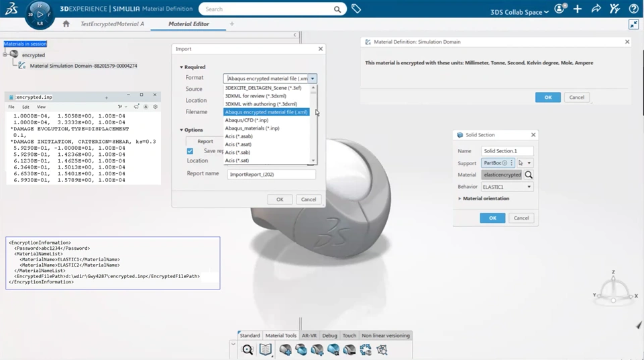644x360 pixels.
Task: Open the 3DS logo menu
Action: coord(11,8)
